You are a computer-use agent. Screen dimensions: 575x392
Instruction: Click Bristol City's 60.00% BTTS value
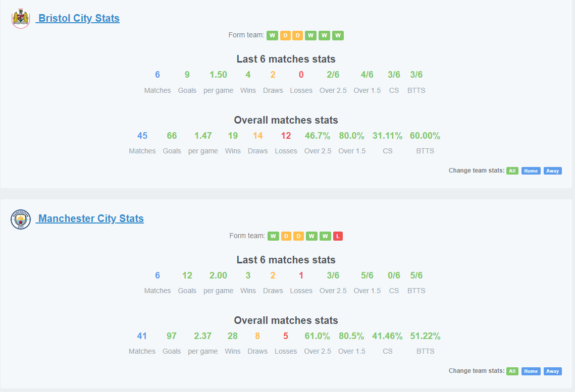pos(425,136)
